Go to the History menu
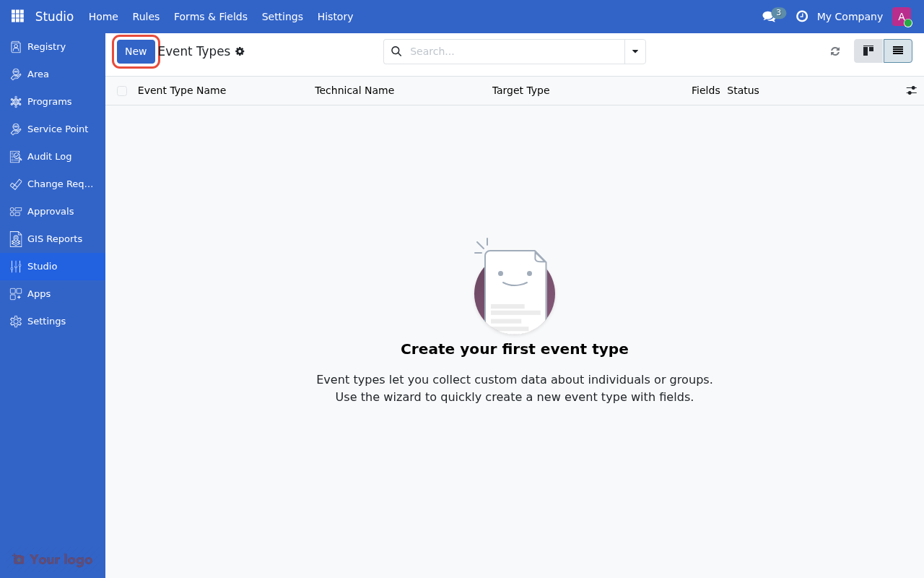Screen dimensions: 924x578 pos(335,17)
